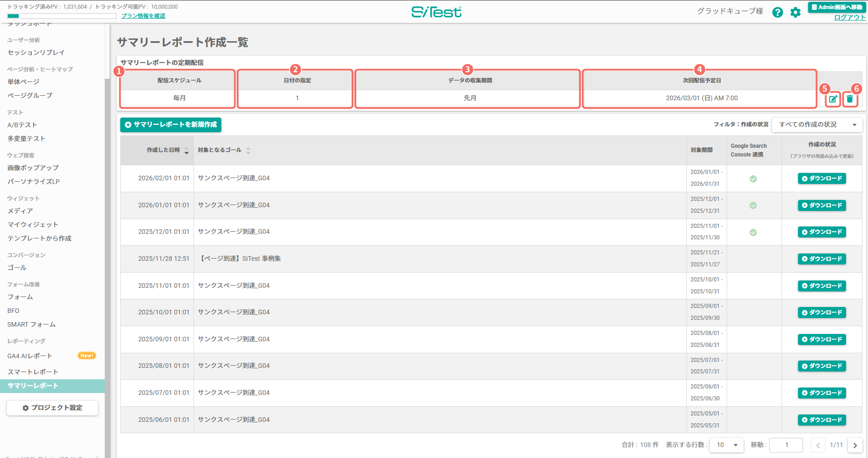Screen dimensions: 868x458
Task: Download the 2025/06/01 01:01 report
Action: pyautogui.click(x=822, y=420)
